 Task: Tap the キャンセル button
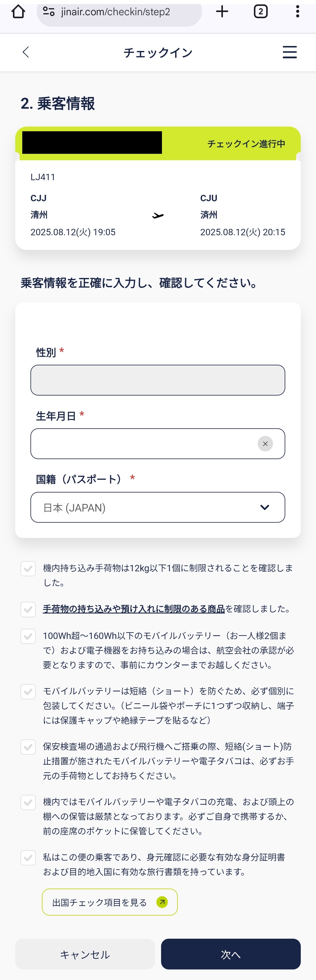pyautogui.click(x=85, y=954)
